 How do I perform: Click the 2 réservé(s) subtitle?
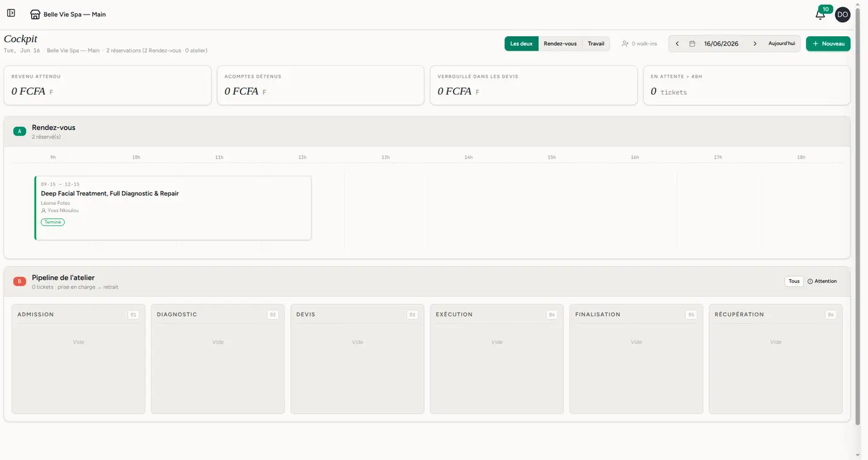point(46,137)
